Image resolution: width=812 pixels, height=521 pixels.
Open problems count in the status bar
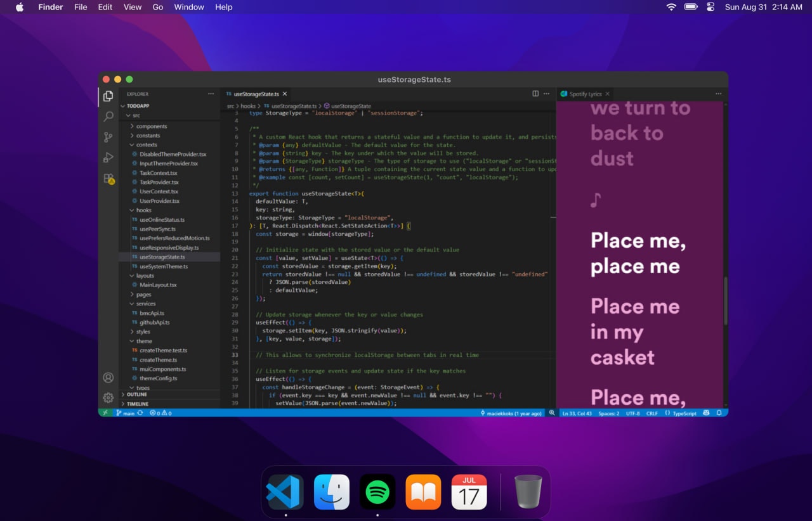(x=160, y=413)
